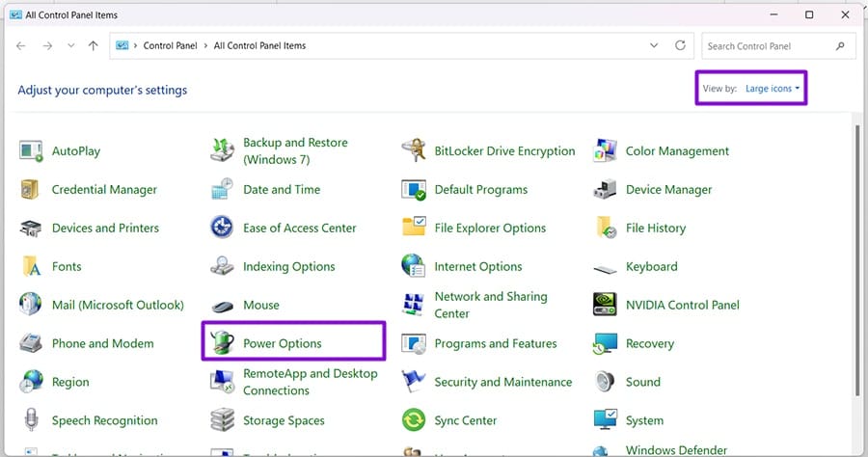868x457 pixels.
Task: Open the Sound link text
Action: [642, 382]
